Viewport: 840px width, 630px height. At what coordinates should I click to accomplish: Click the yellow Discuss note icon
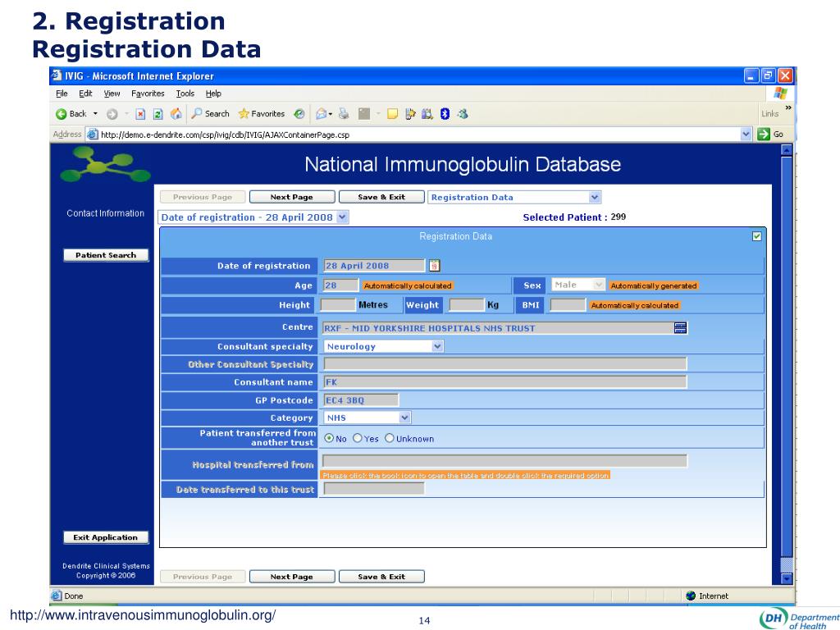(393, 113)
